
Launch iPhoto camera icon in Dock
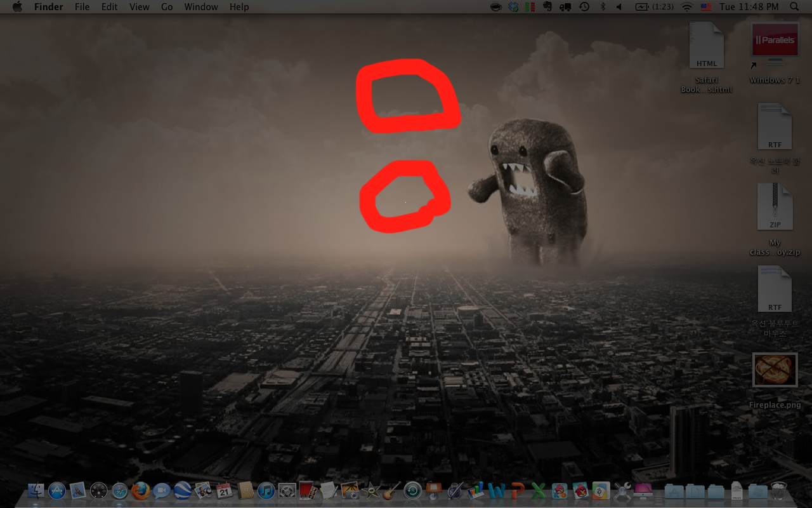[x=350, y=491]
